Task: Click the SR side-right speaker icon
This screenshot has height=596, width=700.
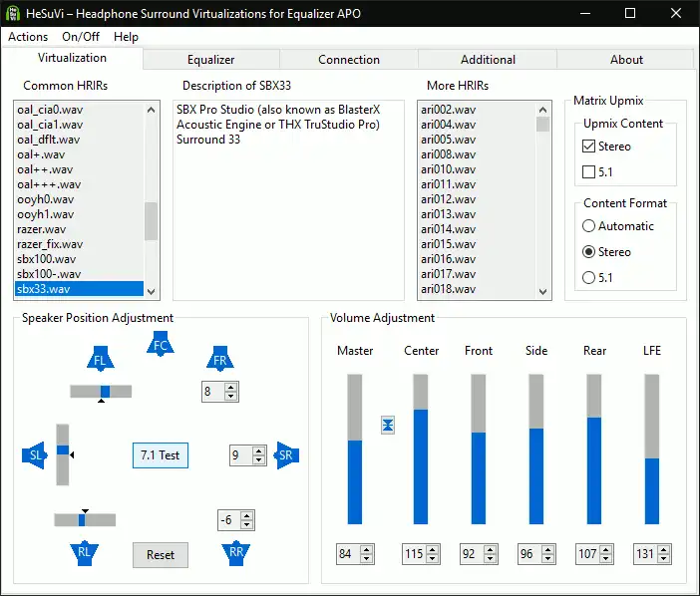Action: 286,455
